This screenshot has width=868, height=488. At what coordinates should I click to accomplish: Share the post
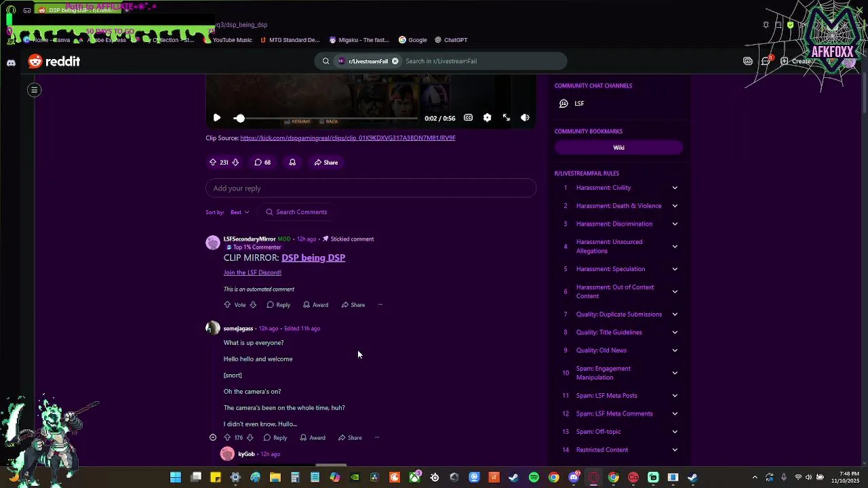click(326, 163)
